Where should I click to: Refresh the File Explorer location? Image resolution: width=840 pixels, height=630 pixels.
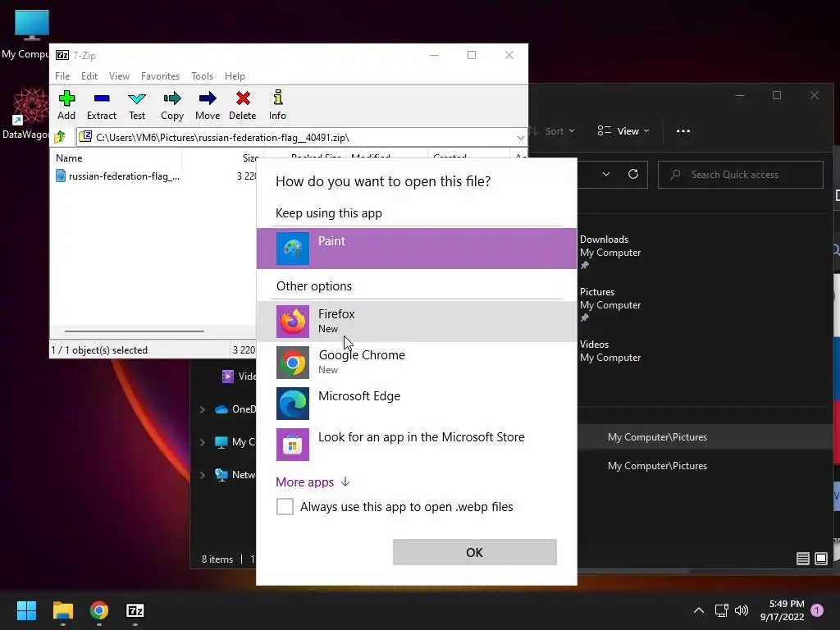coord(633,174)
